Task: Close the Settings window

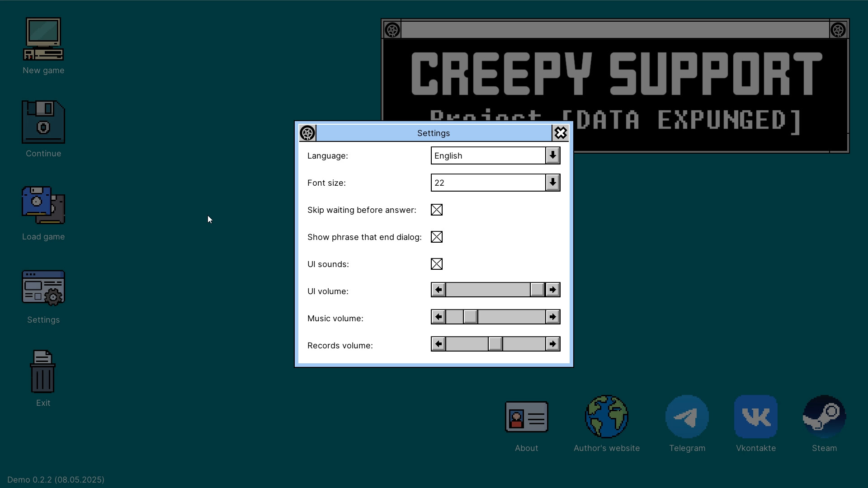Action: tap(560, 133)
